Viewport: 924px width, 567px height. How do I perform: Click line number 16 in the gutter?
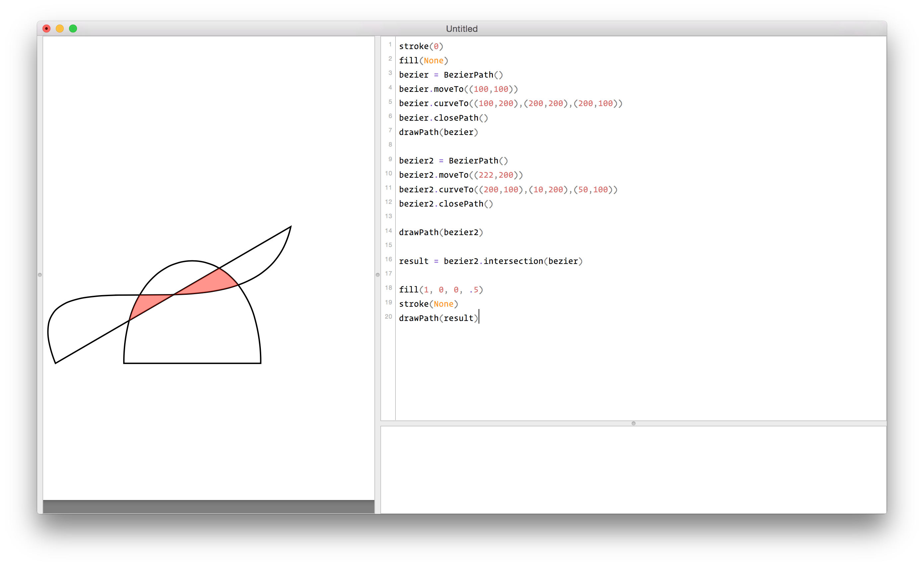tap(388, 259)
